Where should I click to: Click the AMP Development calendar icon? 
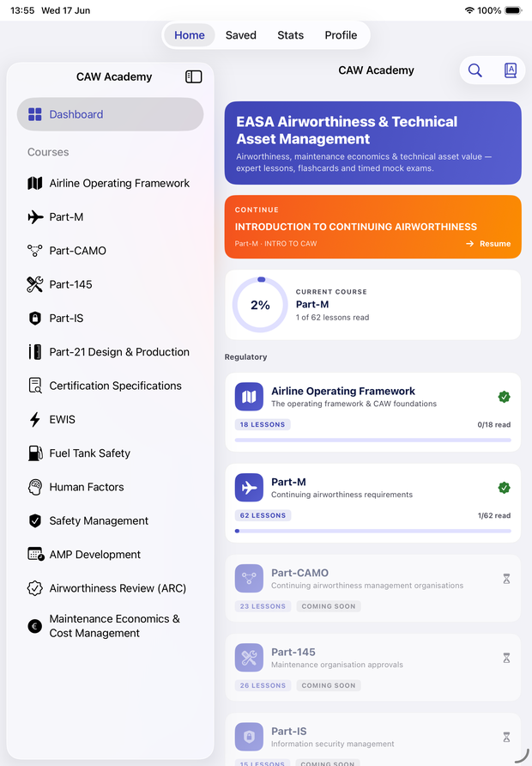coord(36,554)
